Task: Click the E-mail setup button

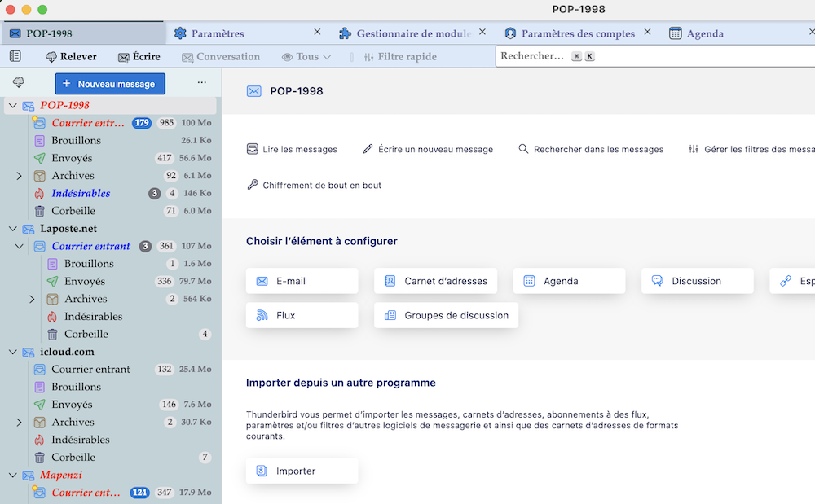Action: point(302,282)
